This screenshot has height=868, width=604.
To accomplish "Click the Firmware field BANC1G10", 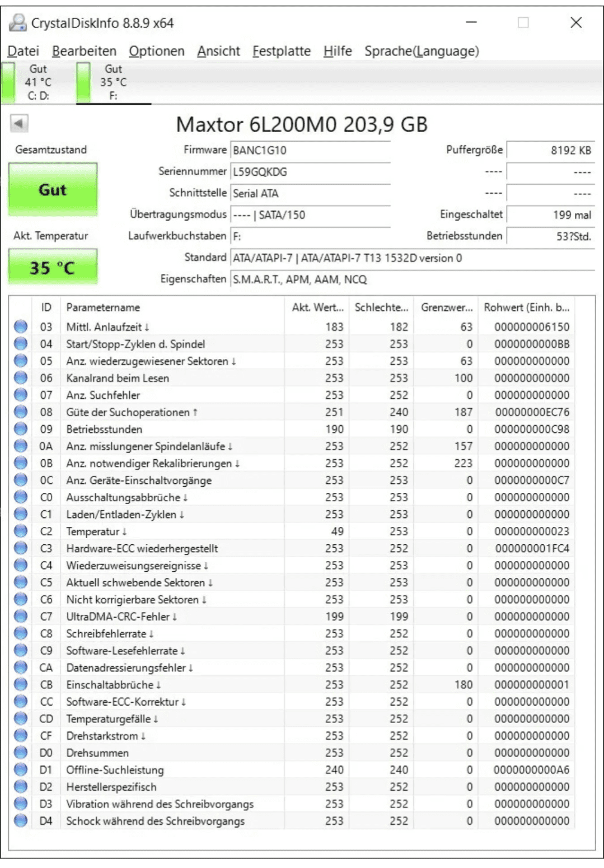I will pyautogui.click(x=311, y=150).
